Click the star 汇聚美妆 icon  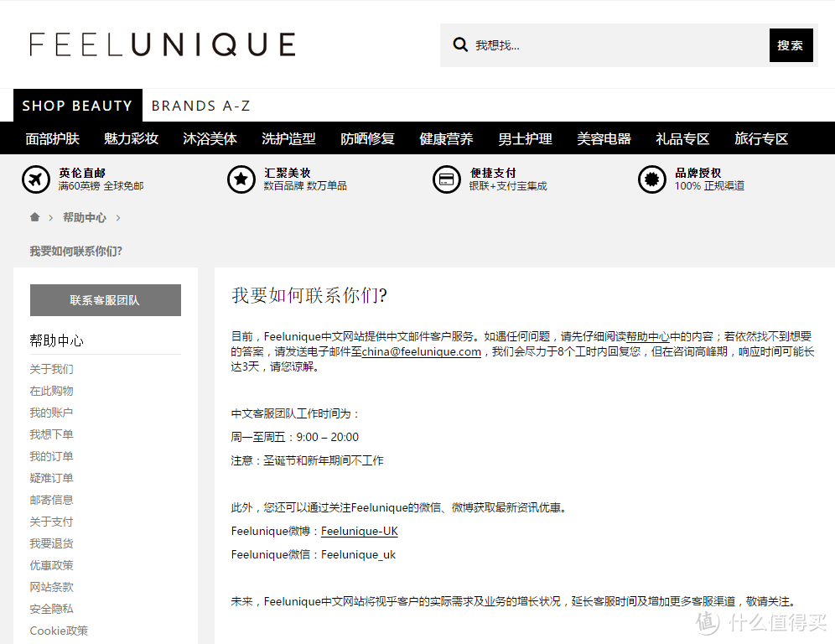(241, 179)
